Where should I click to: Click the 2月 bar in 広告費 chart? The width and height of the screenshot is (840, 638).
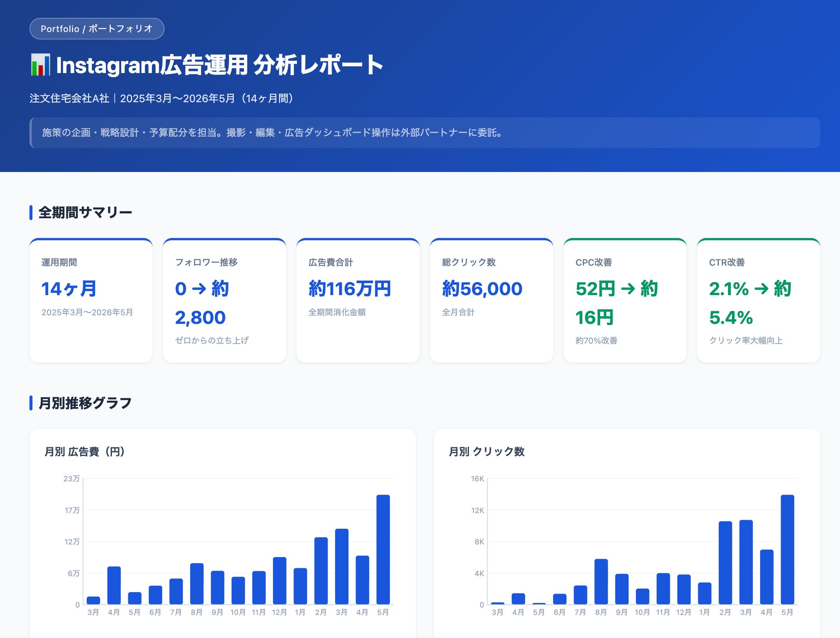click(321, 571)
